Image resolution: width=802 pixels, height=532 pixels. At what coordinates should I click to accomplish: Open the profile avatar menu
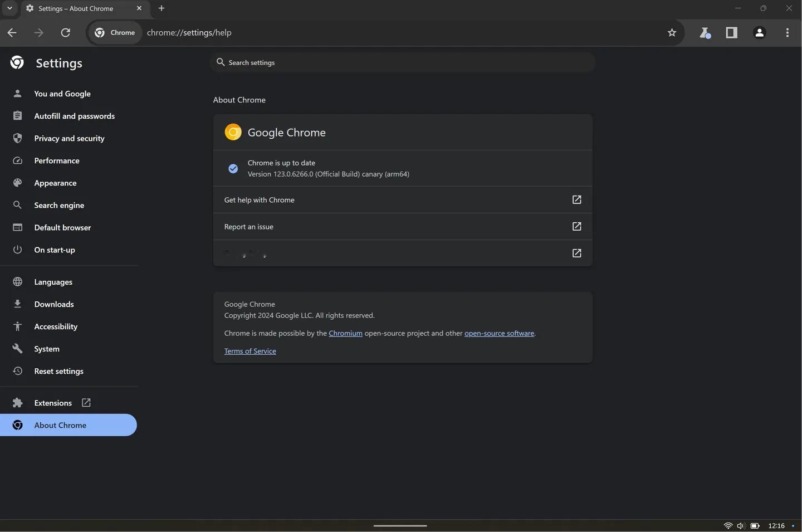tap(759, 33)
